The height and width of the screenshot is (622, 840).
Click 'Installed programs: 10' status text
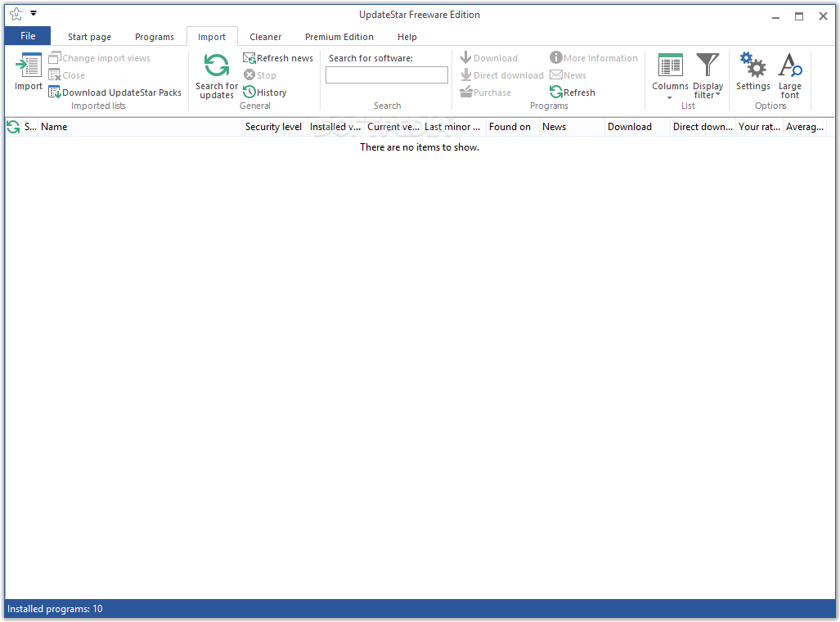pyautogui.click(x=55, y=609)
